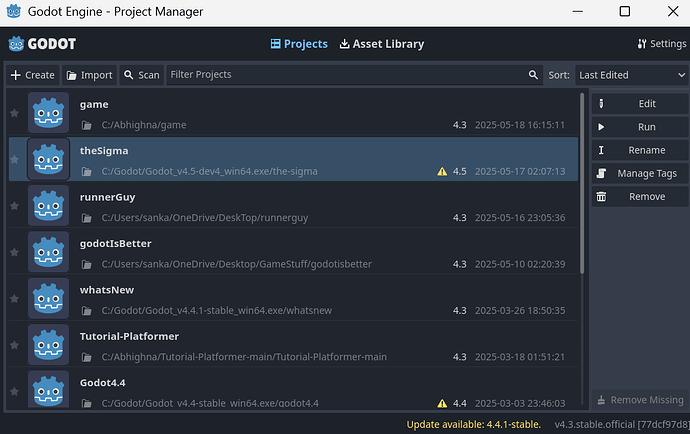Select project name godotIsBetter
This screenshot has width=690, height=434.
click(x=115, y=243)
